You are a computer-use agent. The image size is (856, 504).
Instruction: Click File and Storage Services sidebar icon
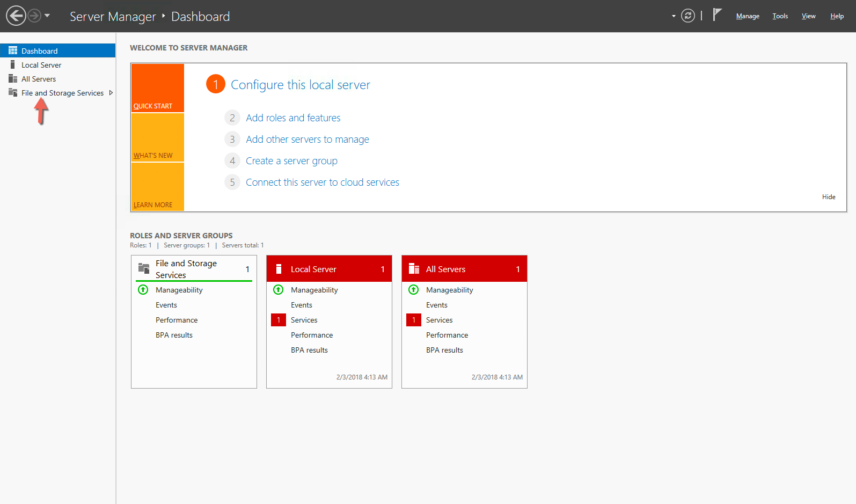click(x=13, y=92)
